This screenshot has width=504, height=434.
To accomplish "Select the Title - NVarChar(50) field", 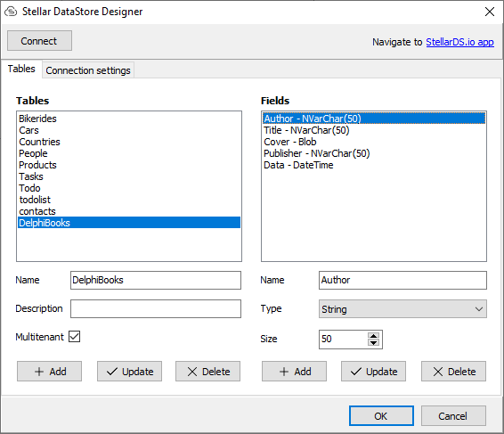I will tap(374, 130).
